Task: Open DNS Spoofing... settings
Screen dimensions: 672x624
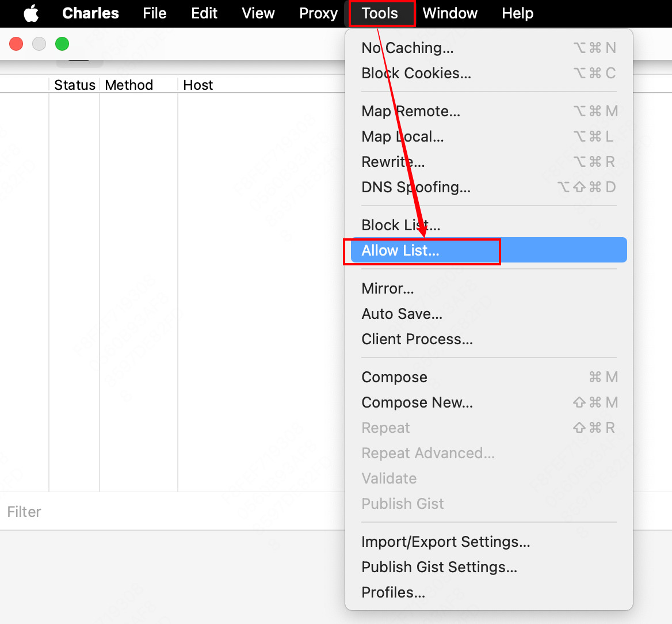Action: click(488, 187)
